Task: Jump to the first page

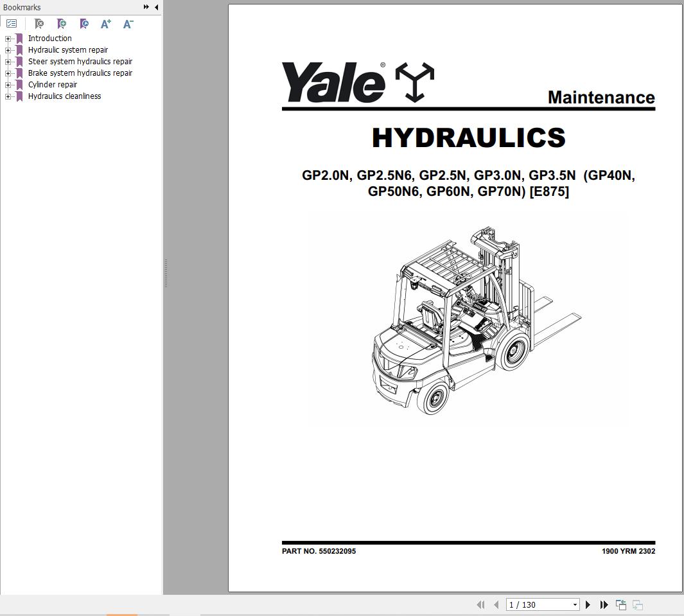Action: [480, 604]
